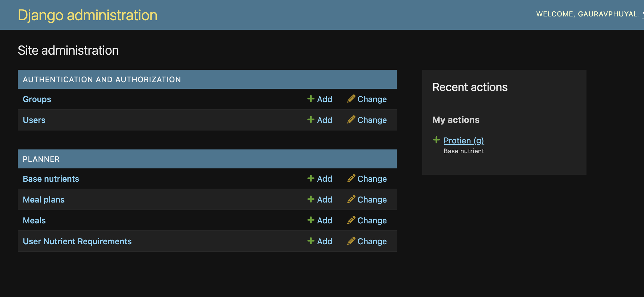Open the Groups model list
This screenshot has height=297, width=644.
pyautogui.click(x=37, y=99)
